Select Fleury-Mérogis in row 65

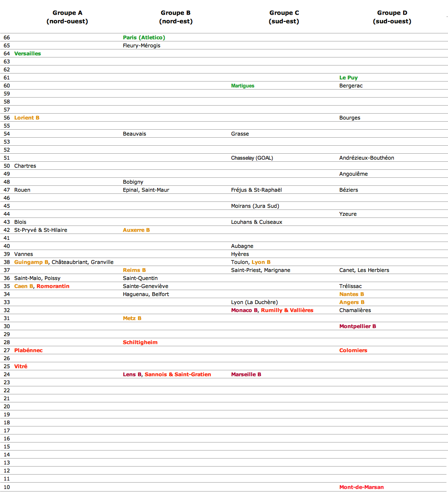(142, 45)
